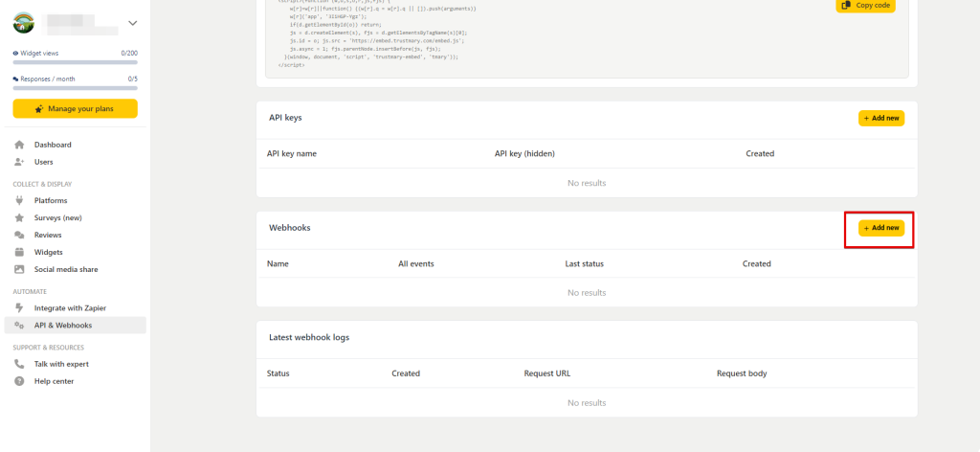Screen dimensions: 980x452
Task: Click the Platforms plug icon
Action: coord(19,200)
